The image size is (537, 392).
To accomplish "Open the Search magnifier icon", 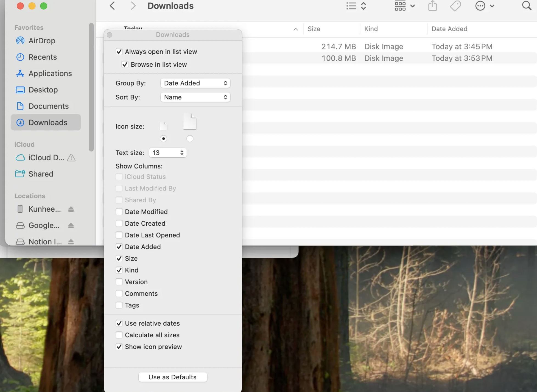I will [526, 6].
